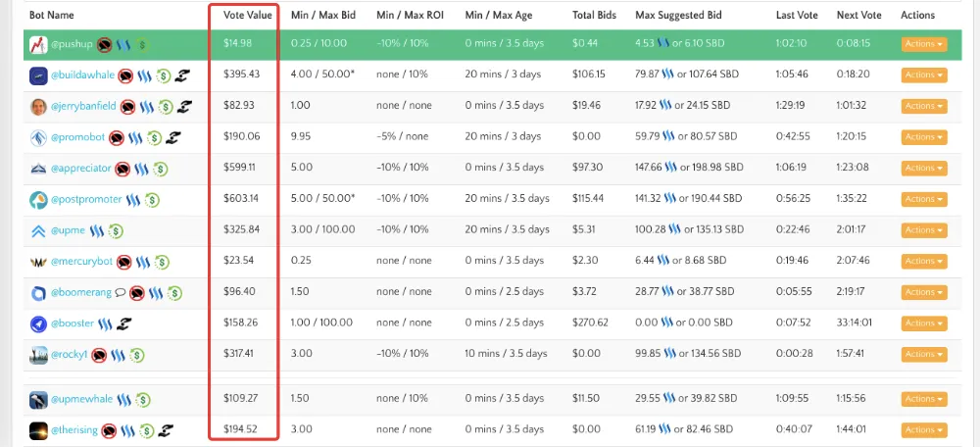
Task: Click the green refund dollar icon beside @rocky1
Action: [x=137, y=355]
